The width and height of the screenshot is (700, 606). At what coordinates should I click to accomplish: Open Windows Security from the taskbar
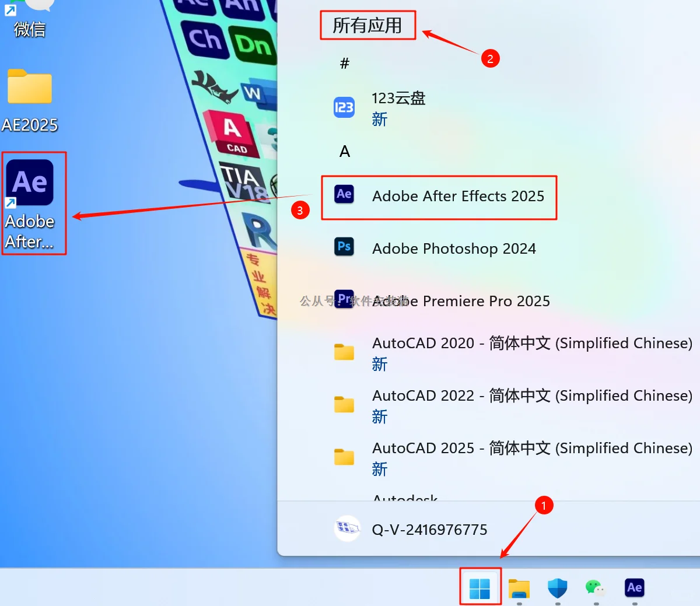[557, 588]
